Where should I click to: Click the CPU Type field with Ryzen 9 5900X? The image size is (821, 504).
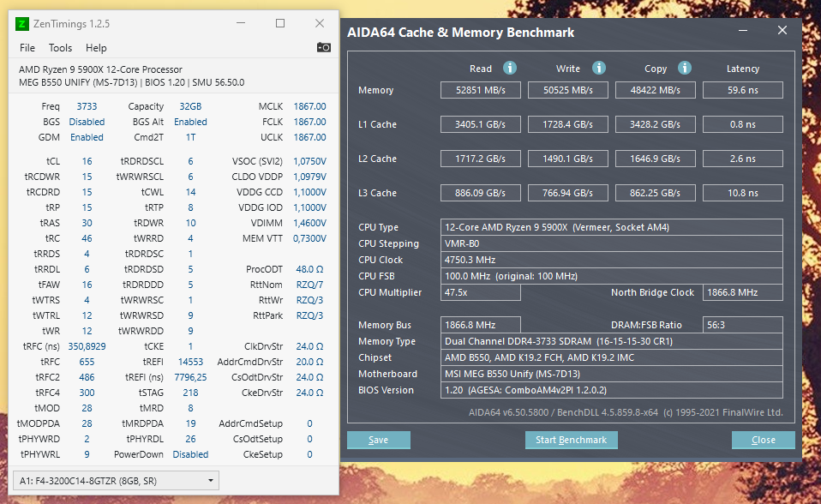pos(612,227)
